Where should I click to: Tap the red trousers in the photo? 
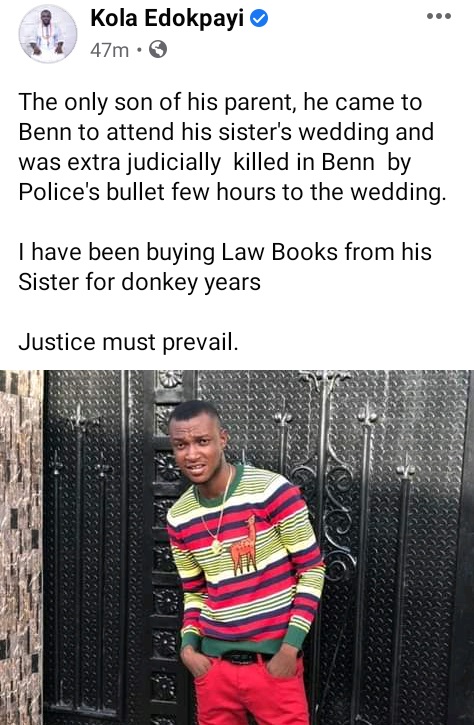251,689
